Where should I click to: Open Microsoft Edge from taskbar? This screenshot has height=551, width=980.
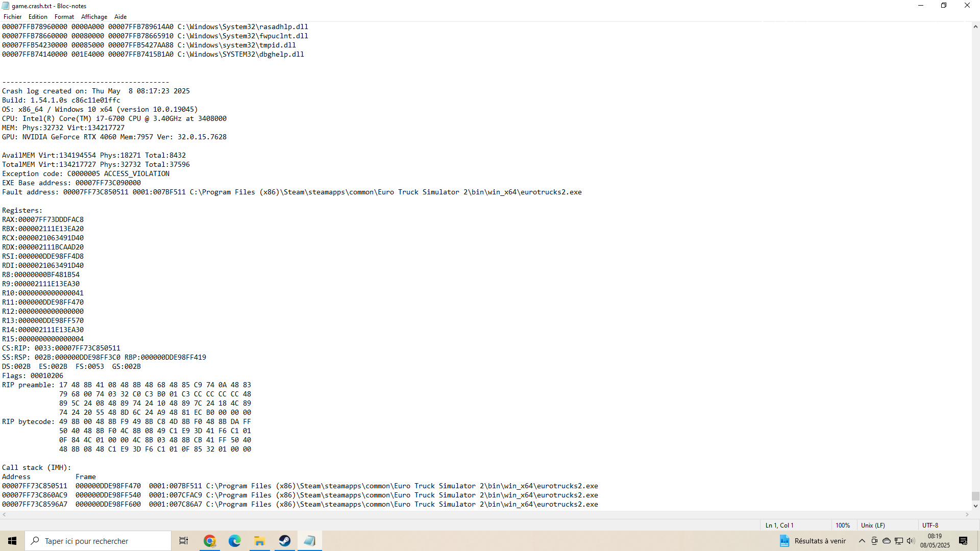[x=234, y=541]
